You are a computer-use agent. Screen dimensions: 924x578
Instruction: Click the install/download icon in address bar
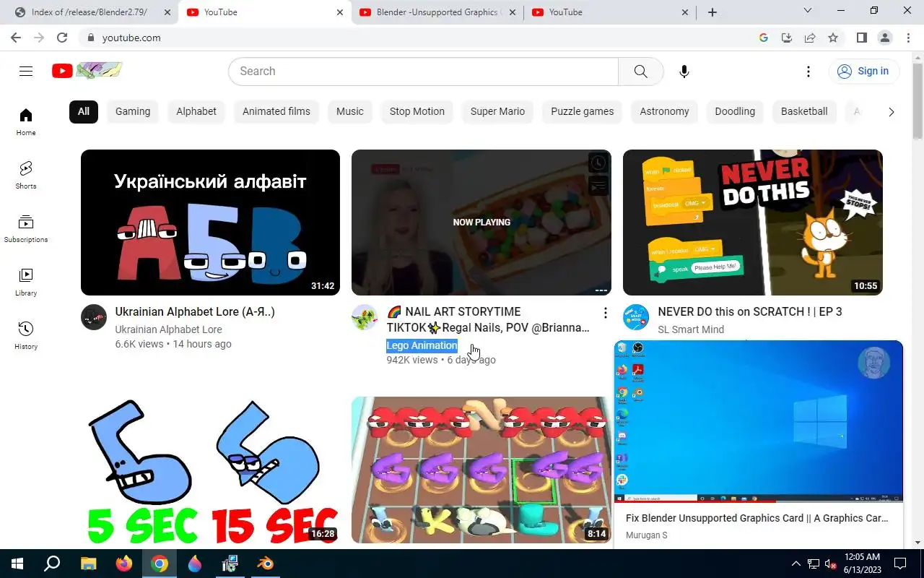point(787,38)
